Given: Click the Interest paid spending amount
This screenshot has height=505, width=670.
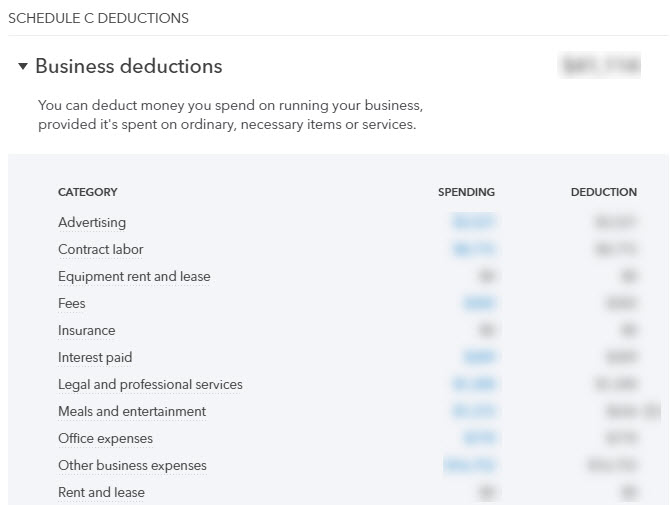Looking at the screenshot, I should pos(479,357).
